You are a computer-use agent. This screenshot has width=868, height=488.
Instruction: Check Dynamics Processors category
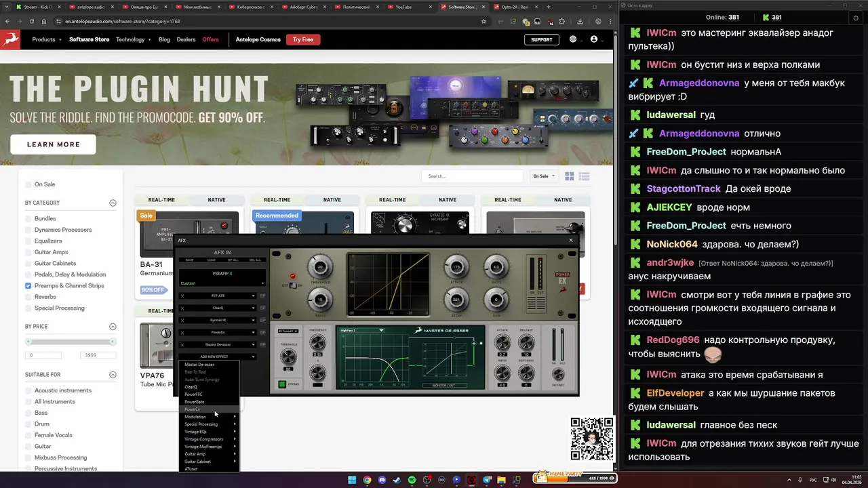28,230
